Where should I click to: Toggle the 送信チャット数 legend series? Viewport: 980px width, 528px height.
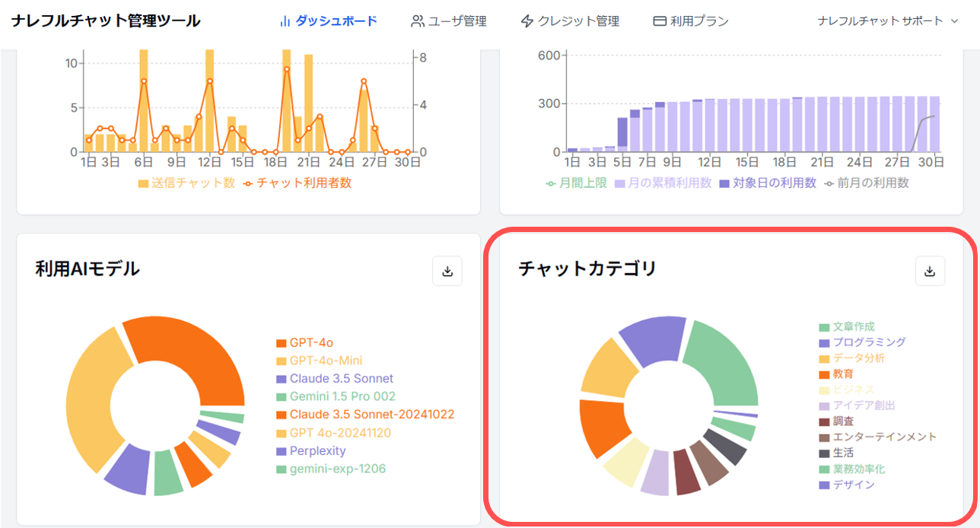click(186, 183)
